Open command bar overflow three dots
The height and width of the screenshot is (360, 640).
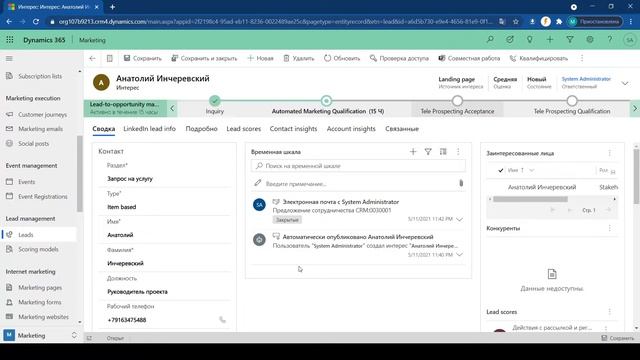tap(582, 58)
